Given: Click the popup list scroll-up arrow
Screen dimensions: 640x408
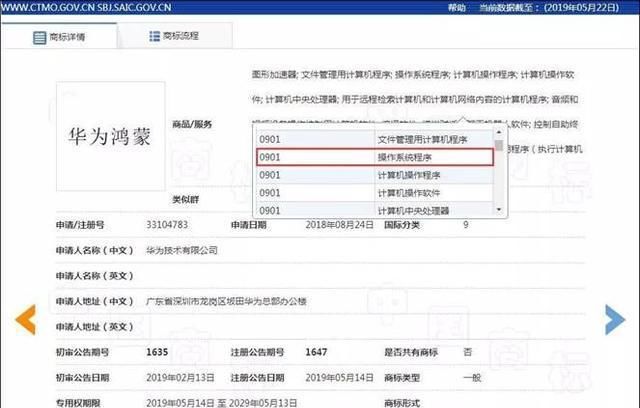Looking at the screenshot, I should pos(499,134).
